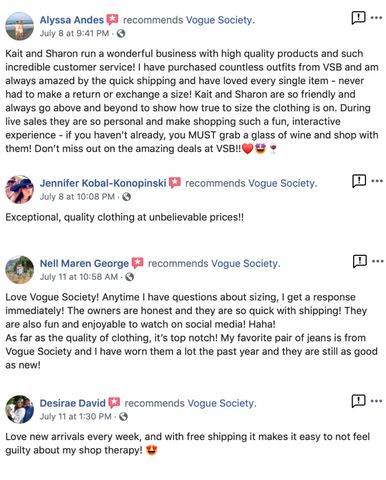This screenshot has width=386, height=480.
Task: Click globe privacy icon on Nell's post
Action: tap(129, 277)
